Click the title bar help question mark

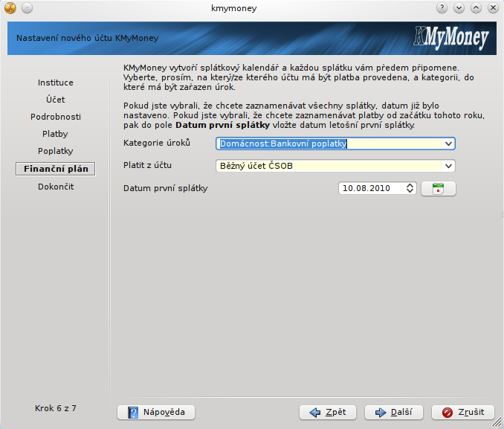(x=442, y=7)
